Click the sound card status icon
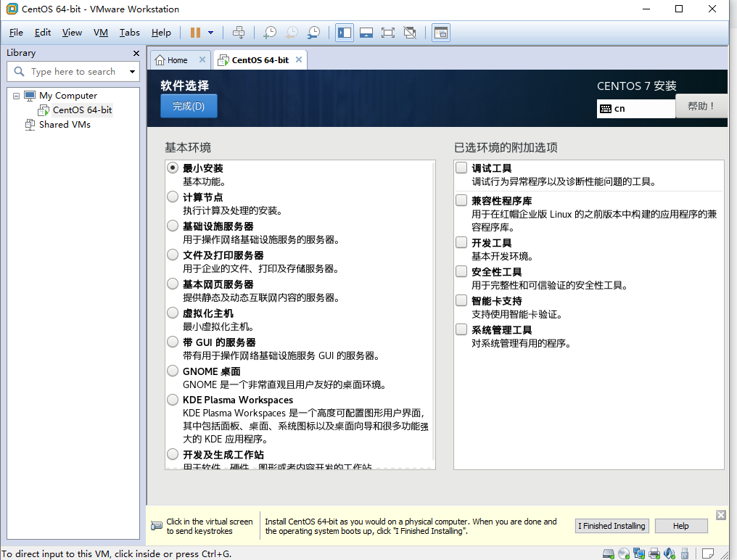 tap(670, 553)
